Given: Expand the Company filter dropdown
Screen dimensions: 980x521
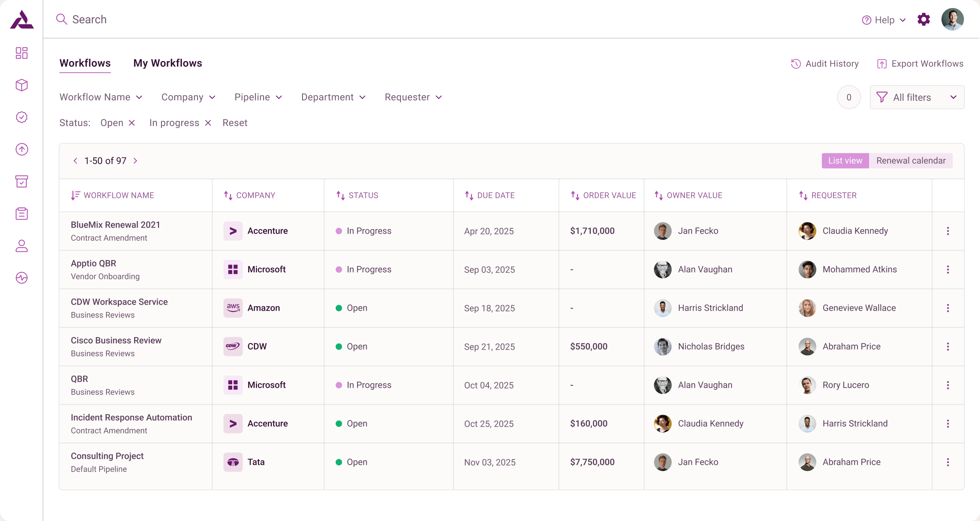Looking at the screenshot, I should pyautogui.click(x=188, y=97).
